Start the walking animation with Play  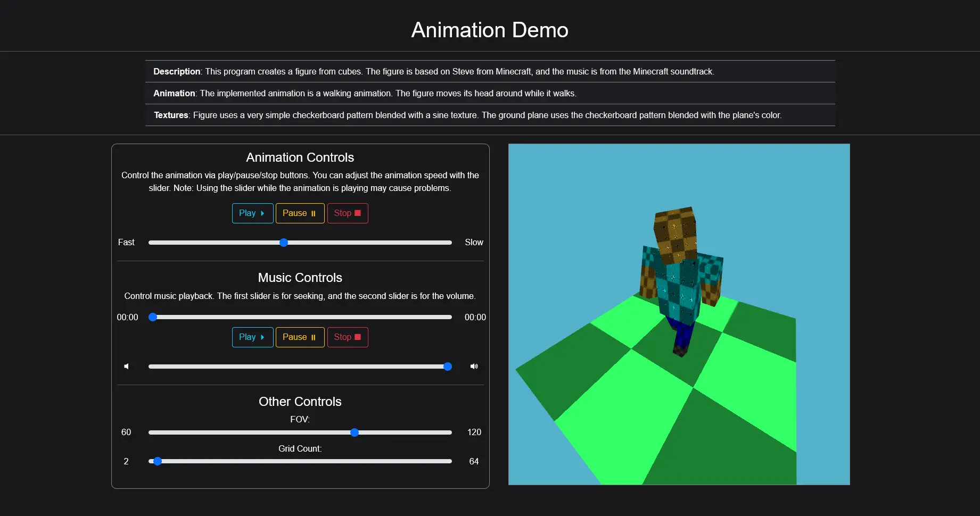pyautogui.click(x=252, y=213)
